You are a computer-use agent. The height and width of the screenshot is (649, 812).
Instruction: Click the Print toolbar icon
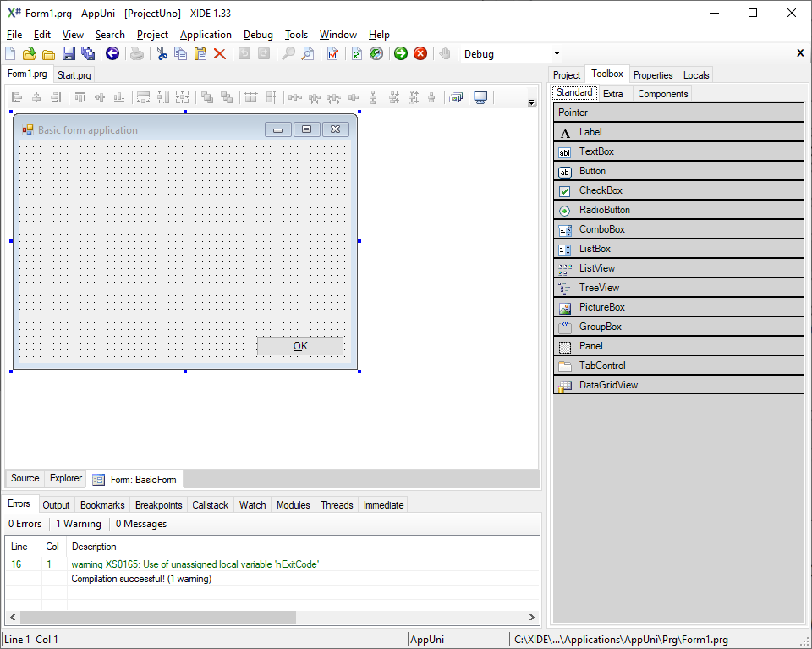(x=137, y=53)
